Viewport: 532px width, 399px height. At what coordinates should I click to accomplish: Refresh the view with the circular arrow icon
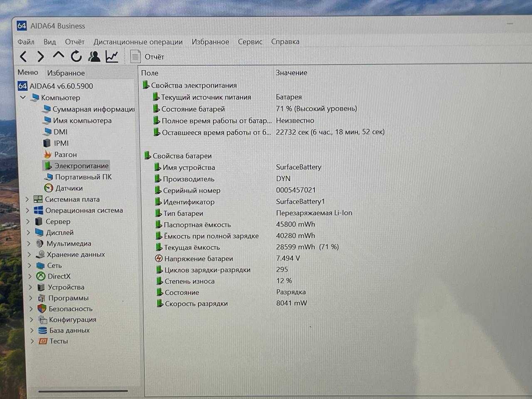coord(76,56)
